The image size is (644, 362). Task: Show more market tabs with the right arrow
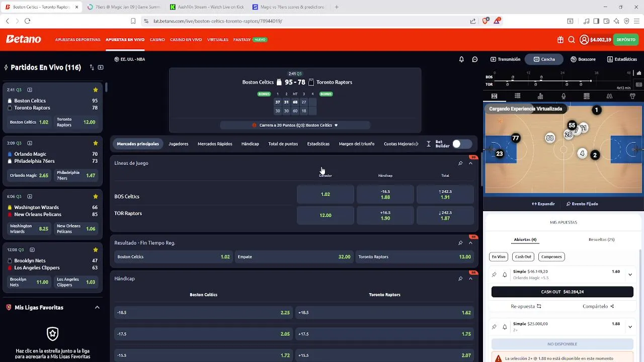[417, 144]
